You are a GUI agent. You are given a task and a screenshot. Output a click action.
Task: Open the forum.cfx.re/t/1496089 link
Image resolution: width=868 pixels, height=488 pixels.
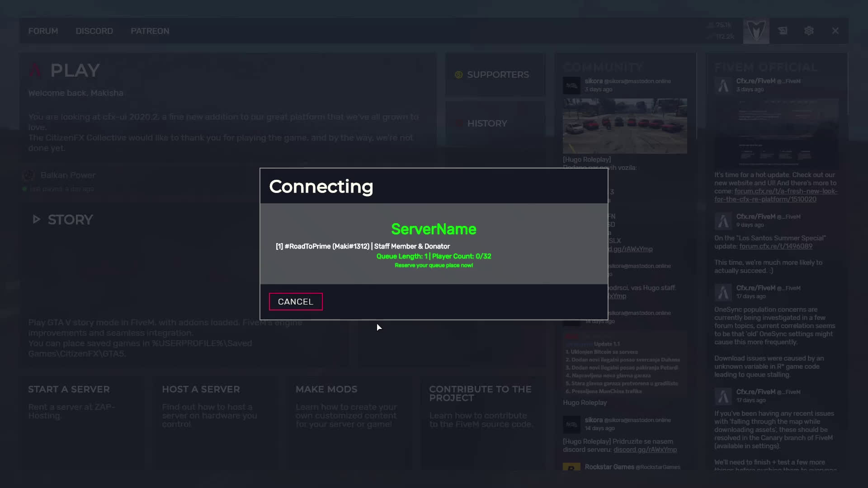[x=775, y=246]
